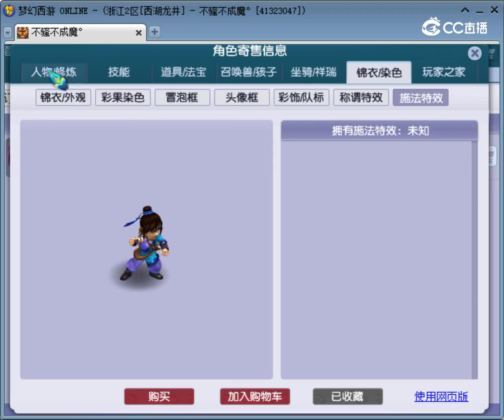Open the 冒泡框 sub-category
The width and height of the screenshot is (504, 420).
pyautogui.click(x=182, y=97)
